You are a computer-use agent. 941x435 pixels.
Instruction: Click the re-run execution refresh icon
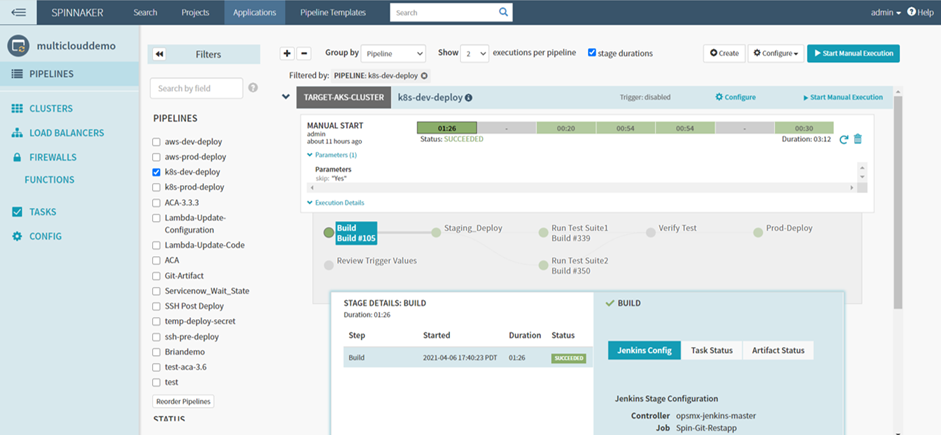pos(843,139)
